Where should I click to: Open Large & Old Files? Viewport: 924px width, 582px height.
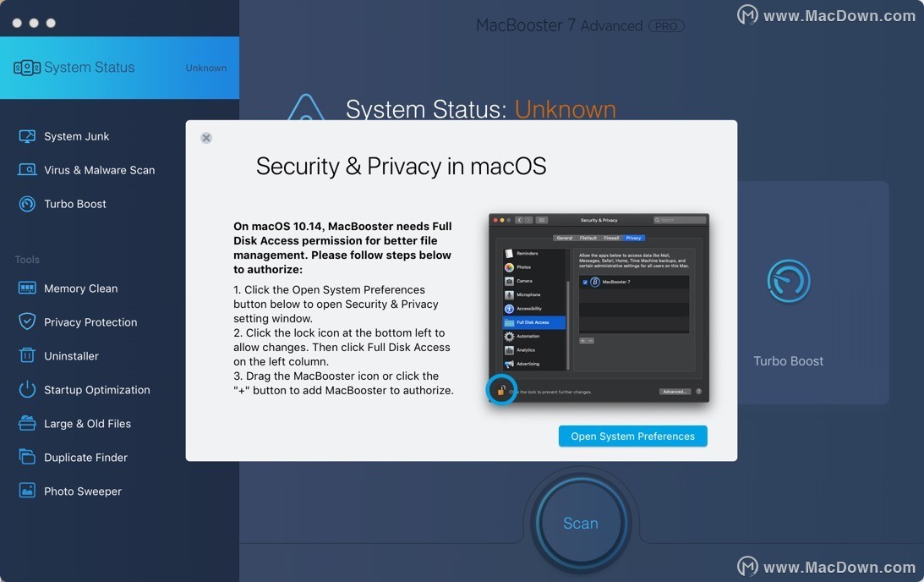tap(88, 423)
